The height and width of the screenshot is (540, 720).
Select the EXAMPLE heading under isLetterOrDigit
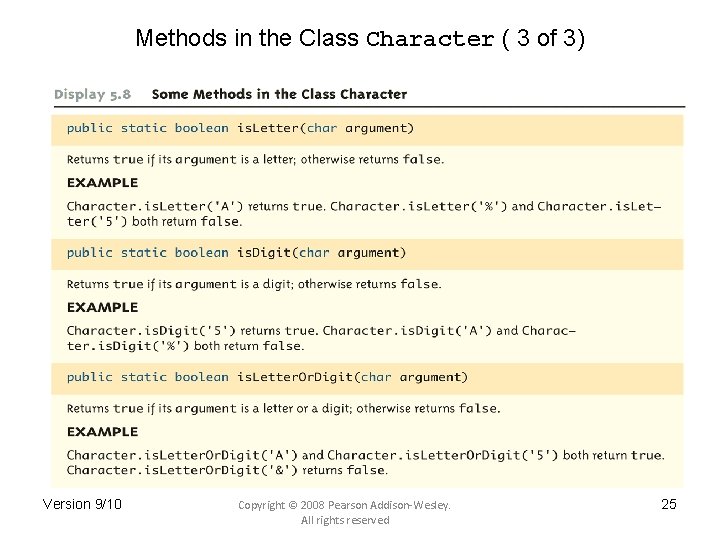pyautogui.click(x=102, y=432)
